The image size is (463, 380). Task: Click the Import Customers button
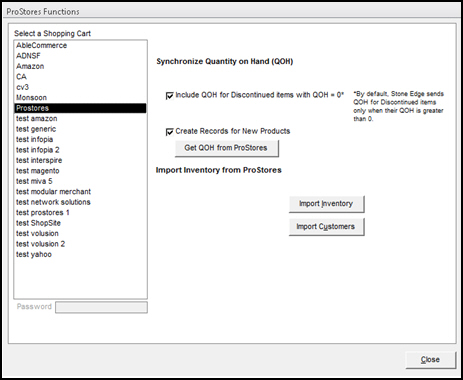pyautogui.click(x=326, y=227)
